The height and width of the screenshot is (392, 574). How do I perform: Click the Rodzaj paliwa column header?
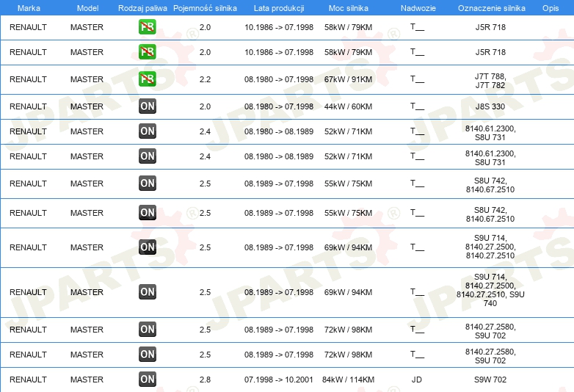coord(142,8)
